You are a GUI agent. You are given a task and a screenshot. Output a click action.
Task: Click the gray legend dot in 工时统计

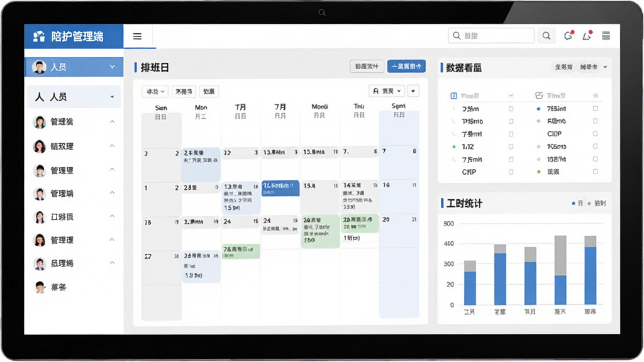click(589, 204)
